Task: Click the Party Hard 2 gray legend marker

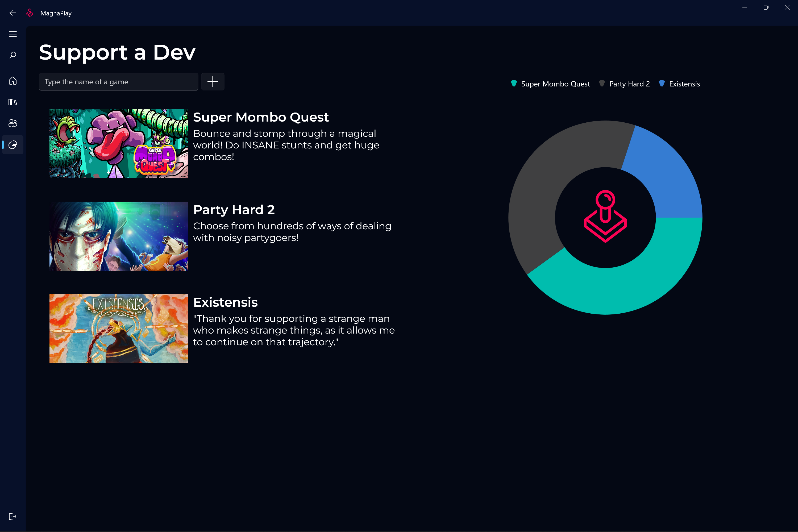Action: (x=602, y=84)
